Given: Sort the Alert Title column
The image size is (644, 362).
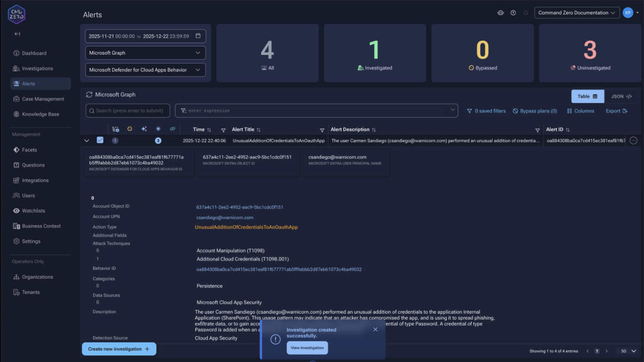Looking at the screenshot, I should [258, 130].
